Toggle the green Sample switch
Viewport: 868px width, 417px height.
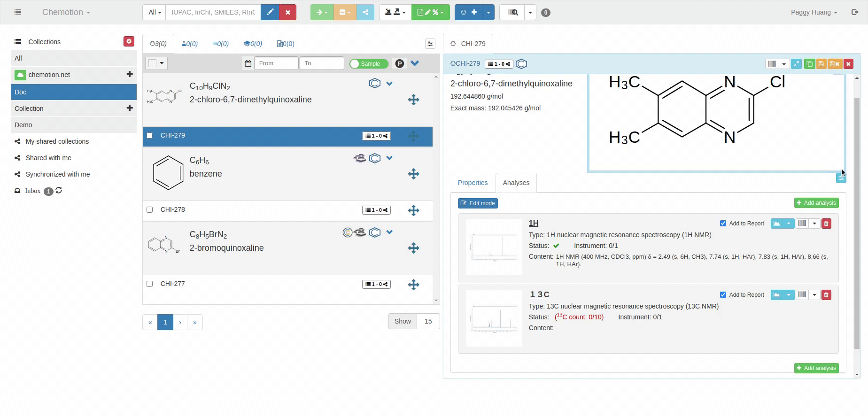369,63
